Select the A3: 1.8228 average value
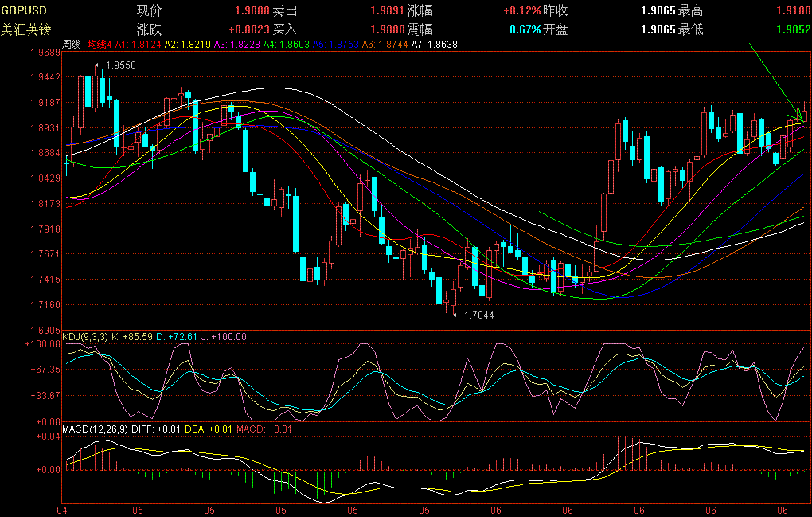Image resolution: width=812 pixels, height=517 pixels. coord(236,45)
